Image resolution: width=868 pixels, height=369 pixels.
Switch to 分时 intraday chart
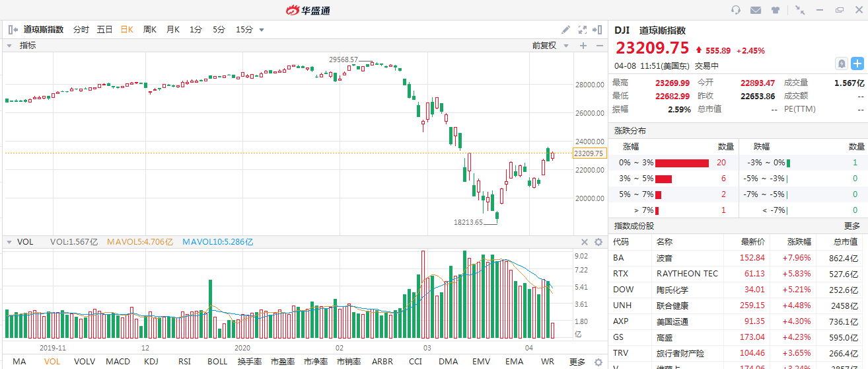tap(81, 29)
